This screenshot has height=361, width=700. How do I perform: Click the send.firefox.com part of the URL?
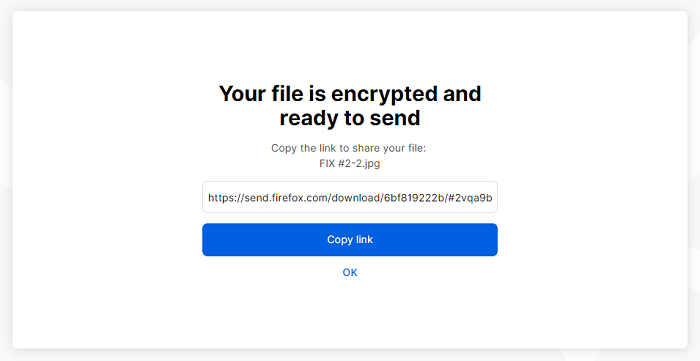click(x=285, y=198)
